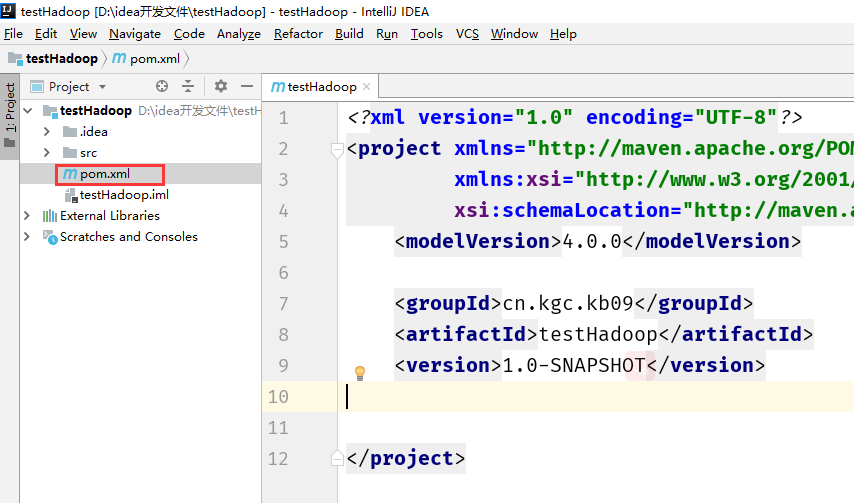Collapse project tag fold marker on line 2
The height and width of the screenshot is (503, 854).
tap(337, 149)
